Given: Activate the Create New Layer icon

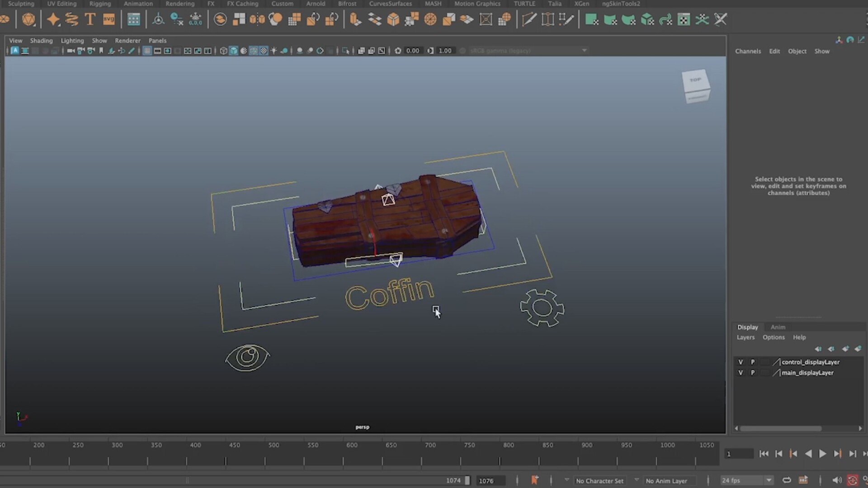Looking at the screenshot, I should pyautogui.click(x=846, y=349).
